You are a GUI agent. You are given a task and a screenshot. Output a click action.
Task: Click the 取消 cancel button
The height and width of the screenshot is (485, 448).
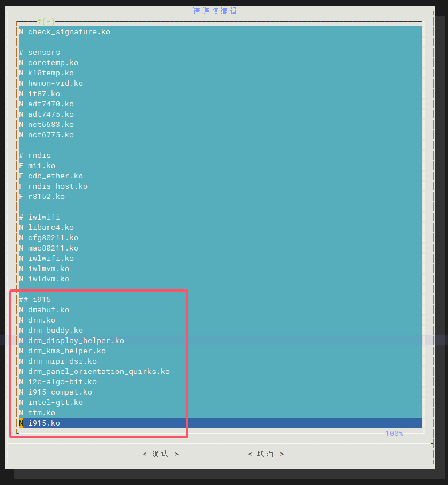click(266, 454)
